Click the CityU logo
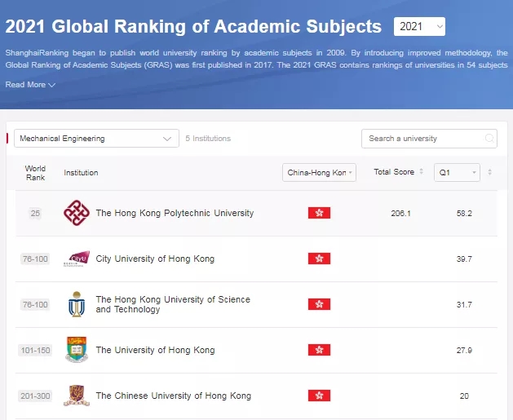 77,259
